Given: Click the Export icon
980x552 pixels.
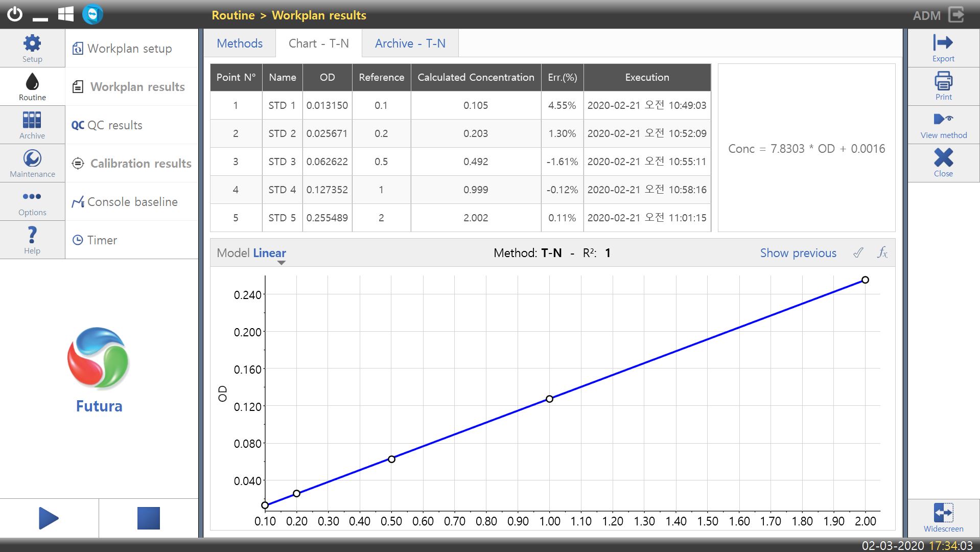Looking at the screenshot, I should 943,48.
